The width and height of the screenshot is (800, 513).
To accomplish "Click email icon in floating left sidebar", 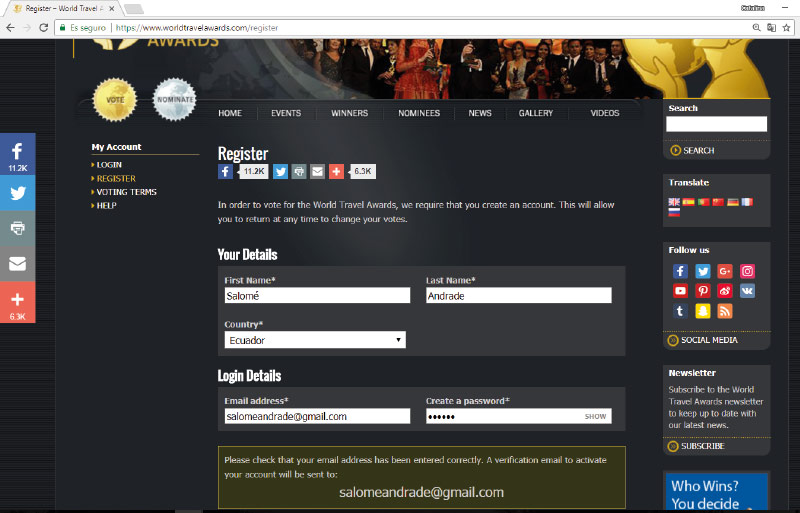I will tap(17, 263).
